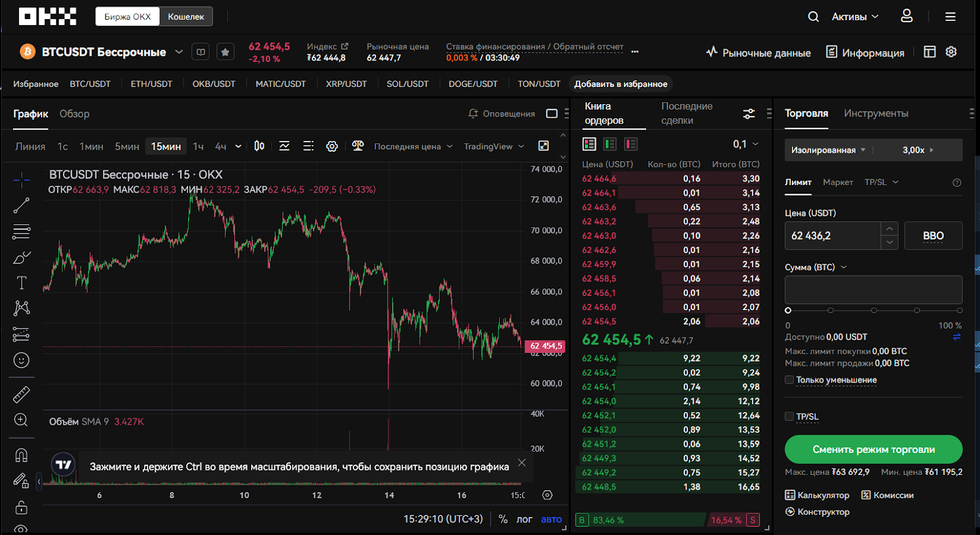Viewport: 980px width, 535px height.
Task: Switch to the 'Последние сделки' tab
Action: [x=686, y=113]
